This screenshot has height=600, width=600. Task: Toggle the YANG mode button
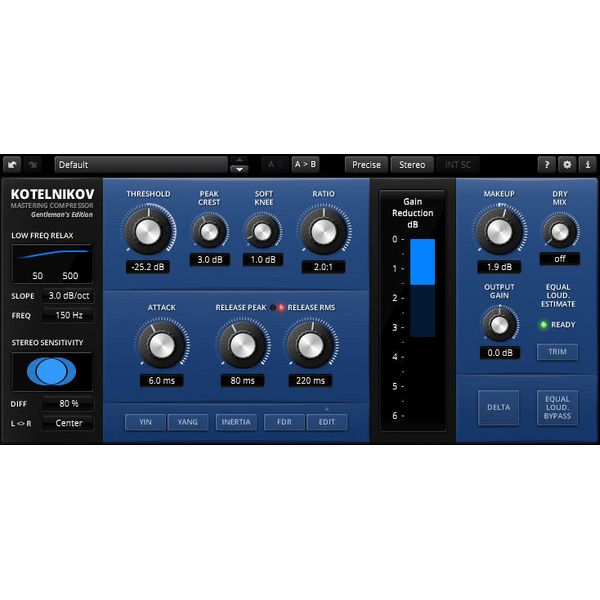pos(187,422)
